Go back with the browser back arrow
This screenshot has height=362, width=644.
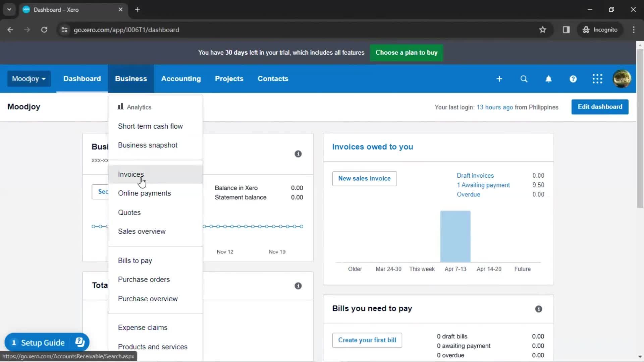click(10, 30)
